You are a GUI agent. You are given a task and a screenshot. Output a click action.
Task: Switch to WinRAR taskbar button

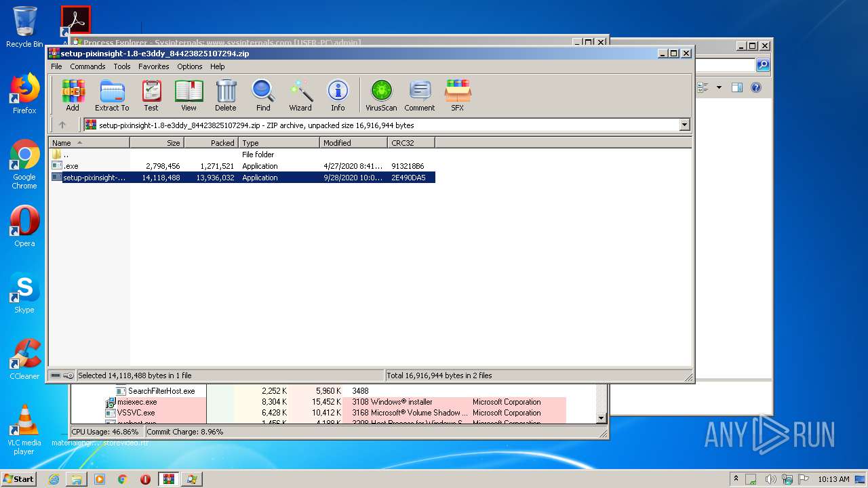point(169,479)
